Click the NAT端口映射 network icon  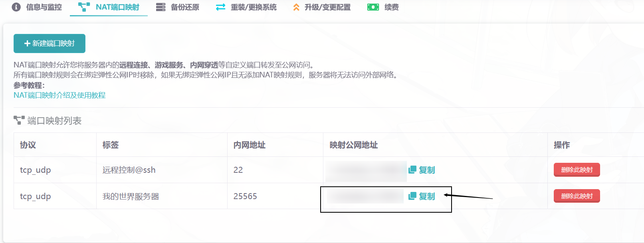[84, 7]
